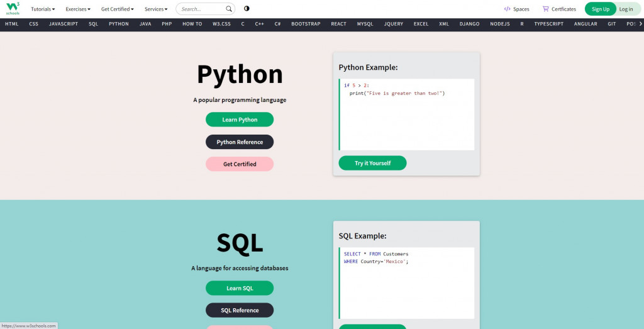Open ANGULAR in topic bar

click(586, 24)
